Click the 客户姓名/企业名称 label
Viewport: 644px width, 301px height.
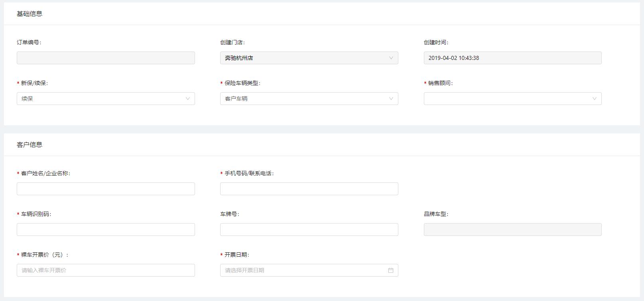(45, 173)
